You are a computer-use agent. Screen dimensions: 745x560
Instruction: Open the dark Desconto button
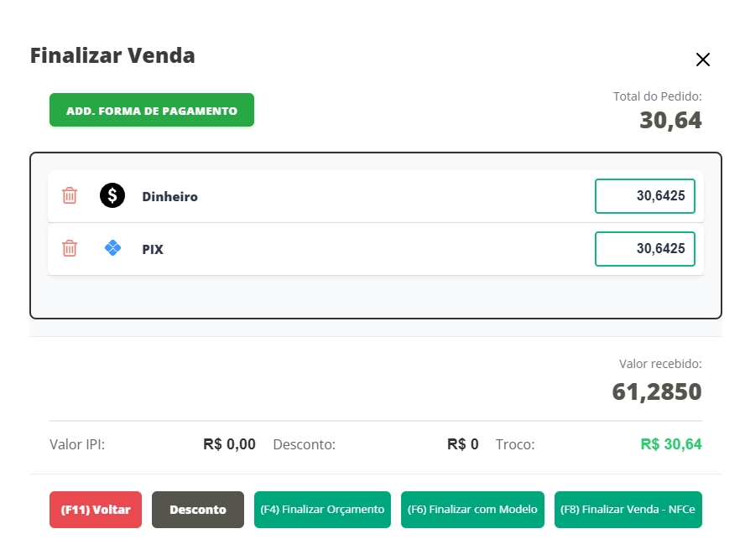(198, 510)
